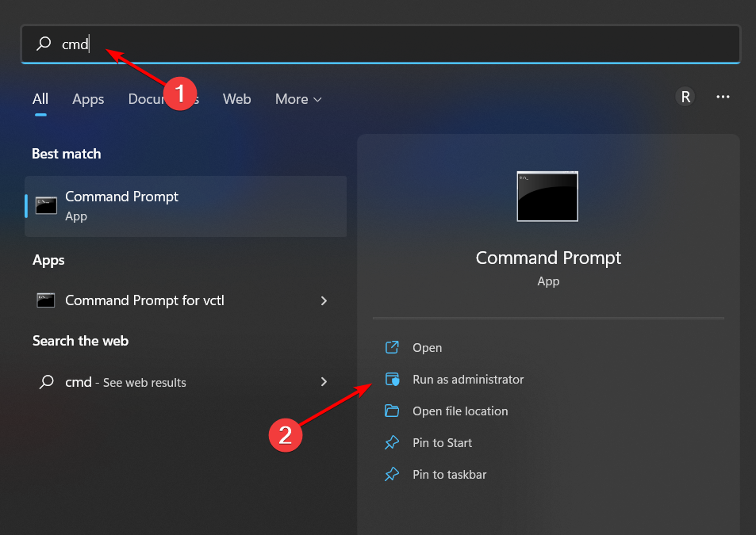
Task: Switch to the Web tab
Action: 236,98
